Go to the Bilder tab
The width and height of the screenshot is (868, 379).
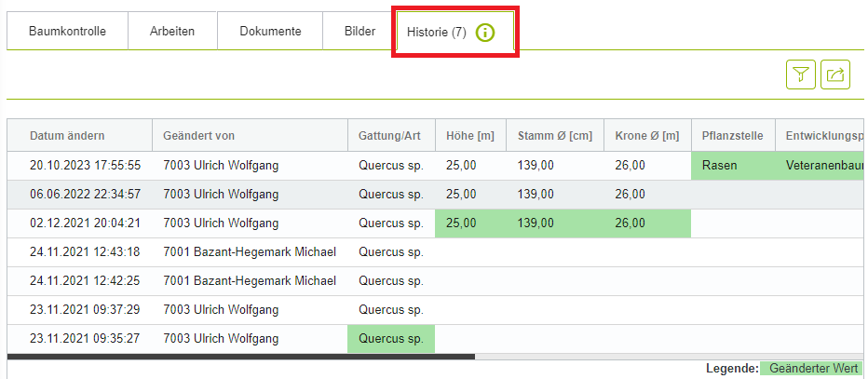359,32
